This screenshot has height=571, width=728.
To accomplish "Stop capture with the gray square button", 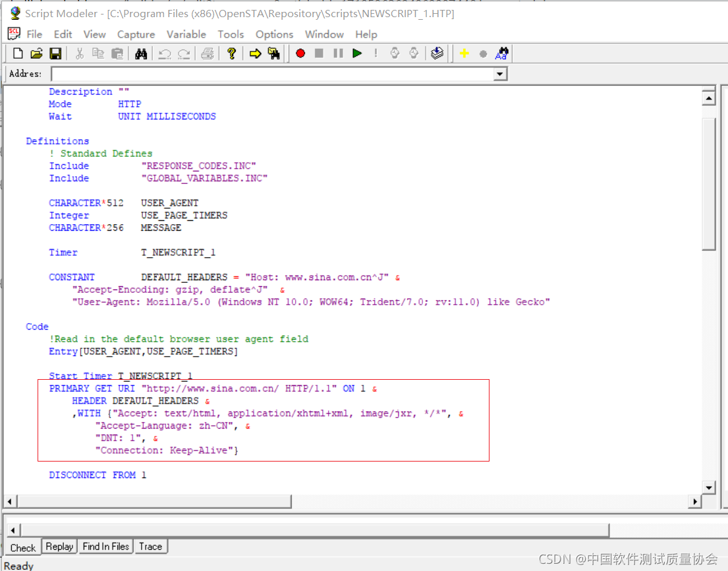I will click(x=319, y=53).
